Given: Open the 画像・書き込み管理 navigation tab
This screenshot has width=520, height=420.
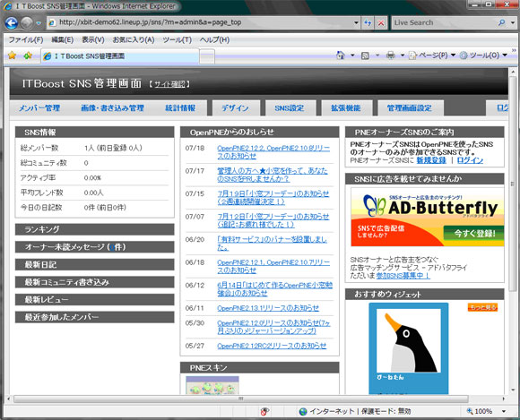Looking at the screenshot, I should point(112,108).
